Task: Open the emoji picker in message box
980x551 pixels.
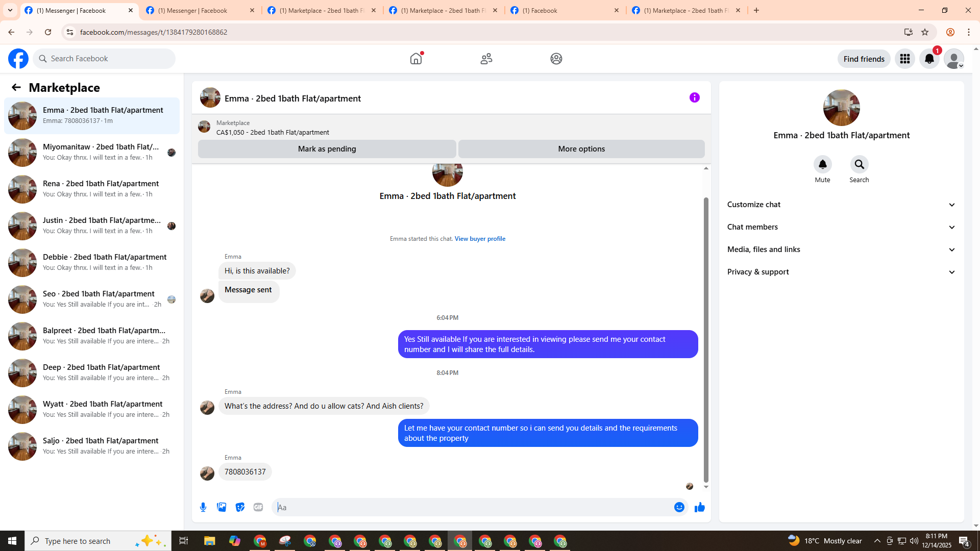Action: [x=679, y=507]
